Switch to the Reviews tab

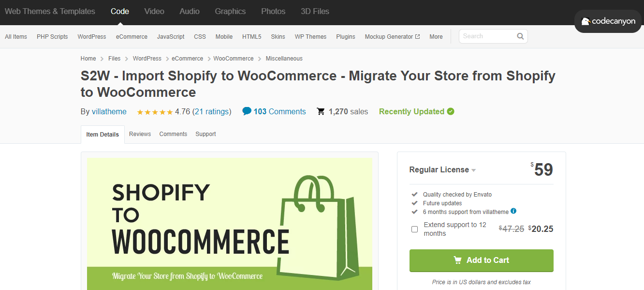coord(140,134)
